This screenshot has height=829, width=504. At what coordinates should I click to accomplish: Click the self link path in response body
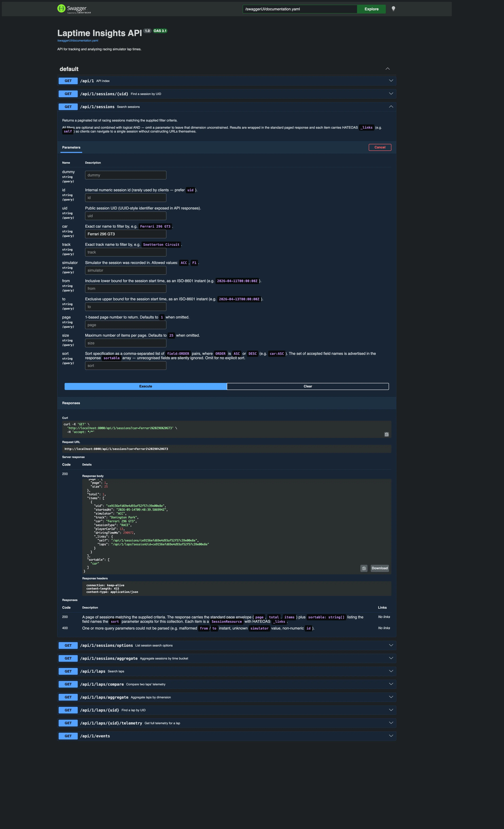154,540
